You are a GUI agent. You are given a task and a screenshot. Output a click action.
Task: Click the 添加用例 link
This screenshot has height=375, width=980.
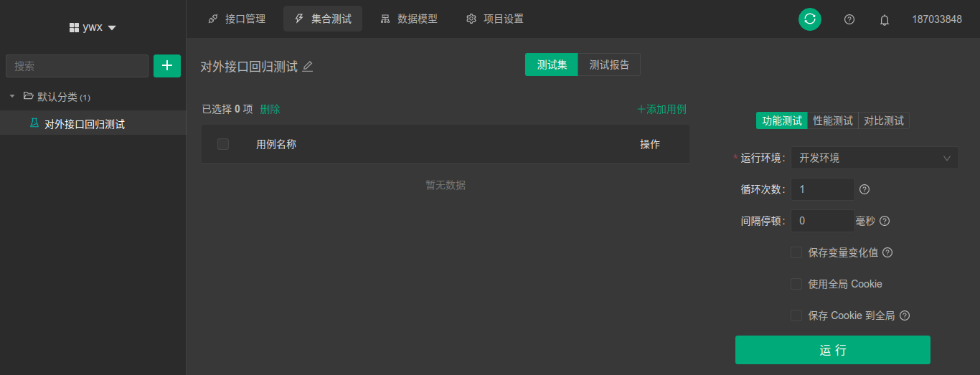(x=661, y=109)
